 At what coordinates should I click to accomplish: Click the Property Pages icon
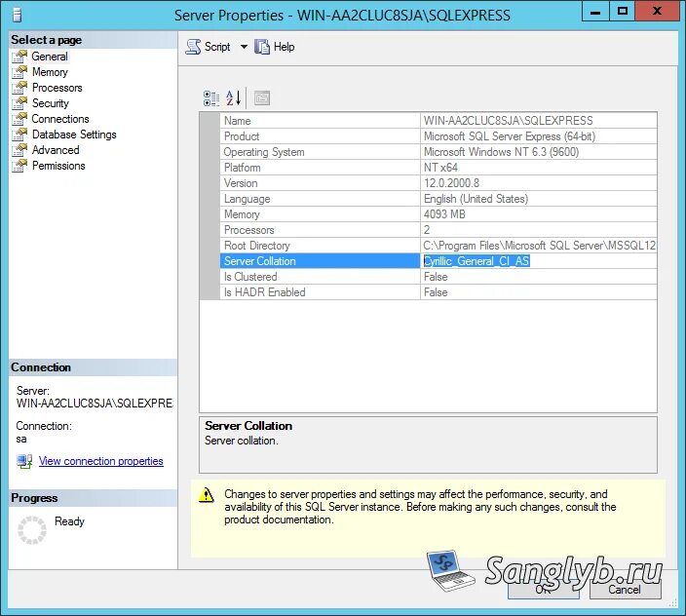point(262,98)
